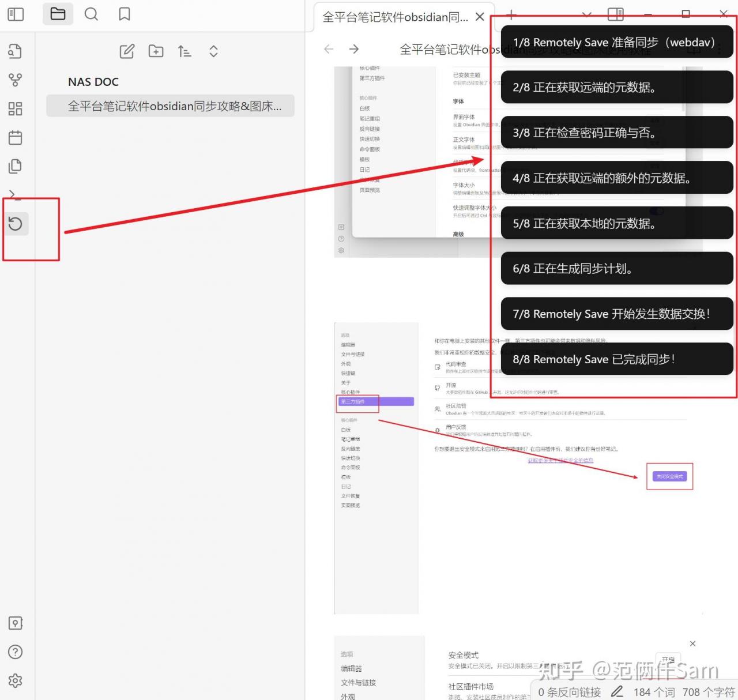
Task: Click the 184 个词 word count
Action: point(654,692)
